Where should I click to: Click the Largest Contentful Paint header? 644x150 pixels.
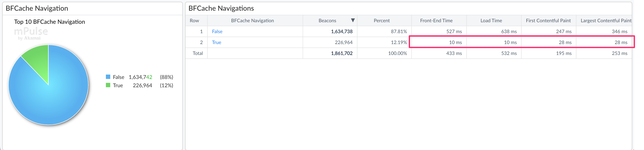point(606,20)
